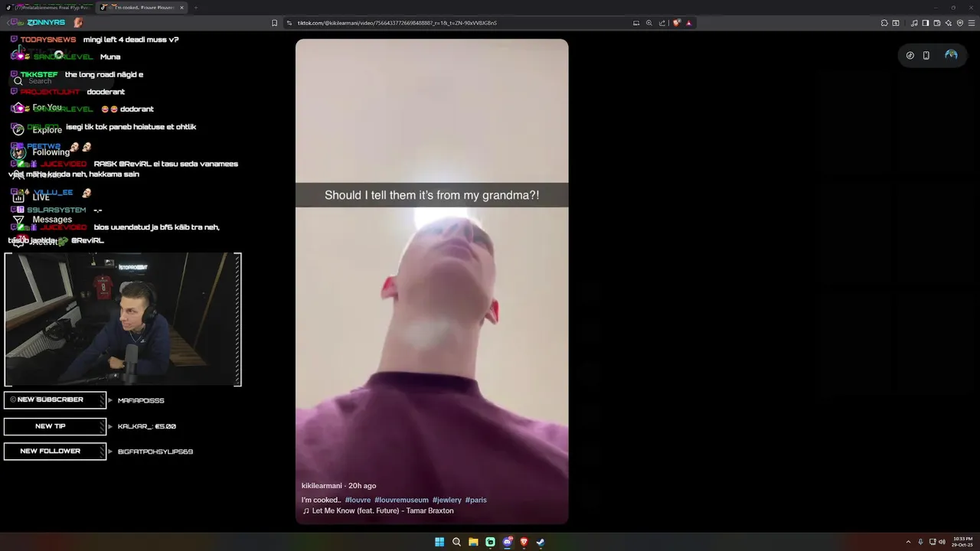980x551 pixels.
Task: Click the circular icon in top-right pill
Action: tap(910, 55)
